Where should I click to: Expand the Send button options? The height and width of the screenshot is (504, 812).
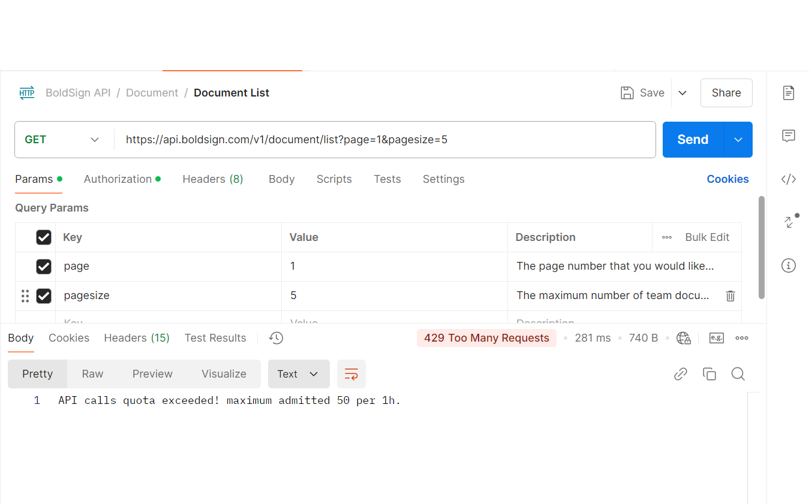[x=738, y=139]
